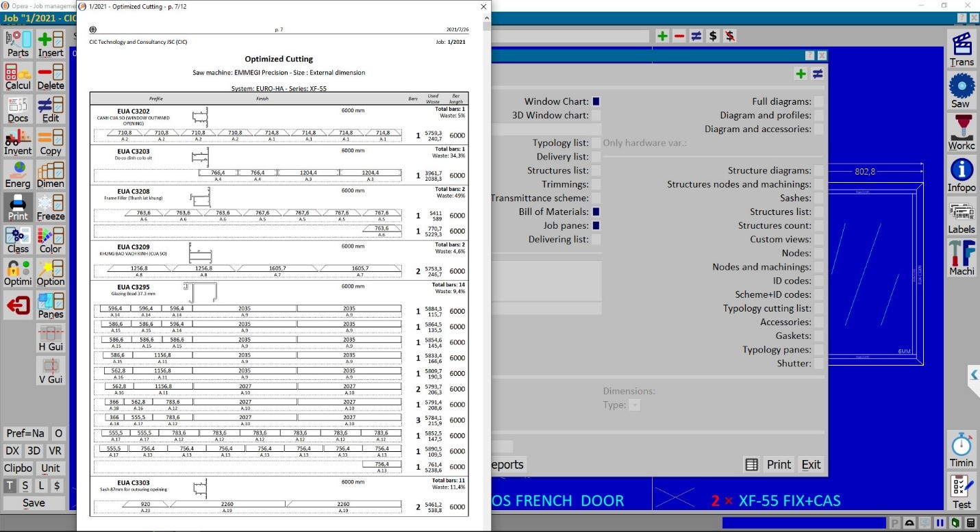Click the Timin stopwatch icon
980x532 pixels.
click(x=961, y=449)
